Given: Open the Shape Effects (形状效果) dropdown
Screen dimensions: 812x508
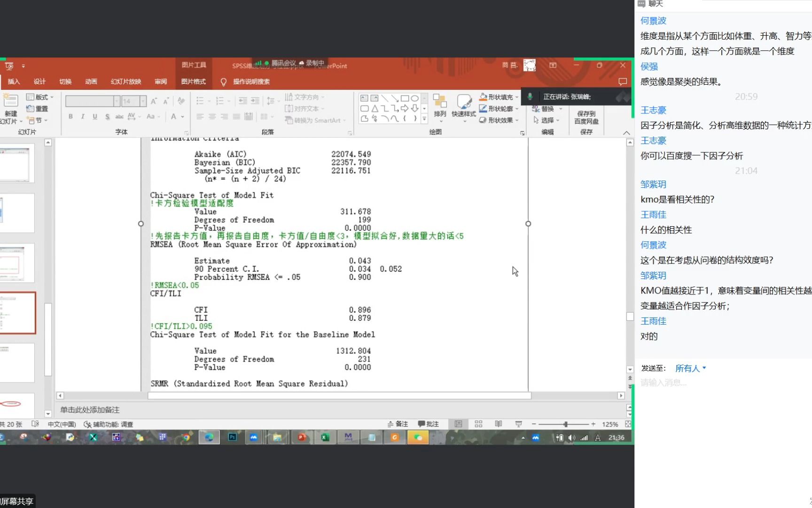Looking at the screenshot, I should pyautogui.click(x=499, y=120).
